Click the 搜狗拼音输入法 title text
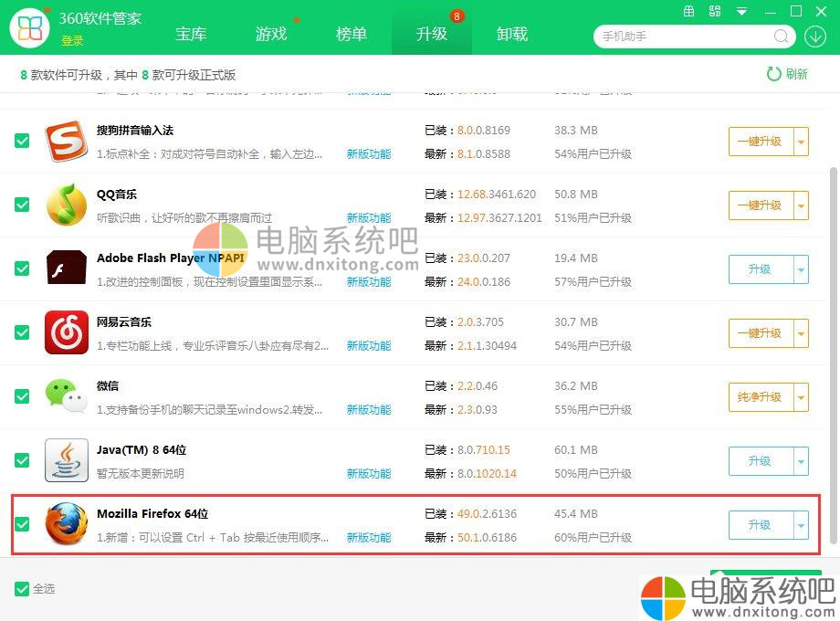This screenshot has height=621, width=840. (135, 131)
